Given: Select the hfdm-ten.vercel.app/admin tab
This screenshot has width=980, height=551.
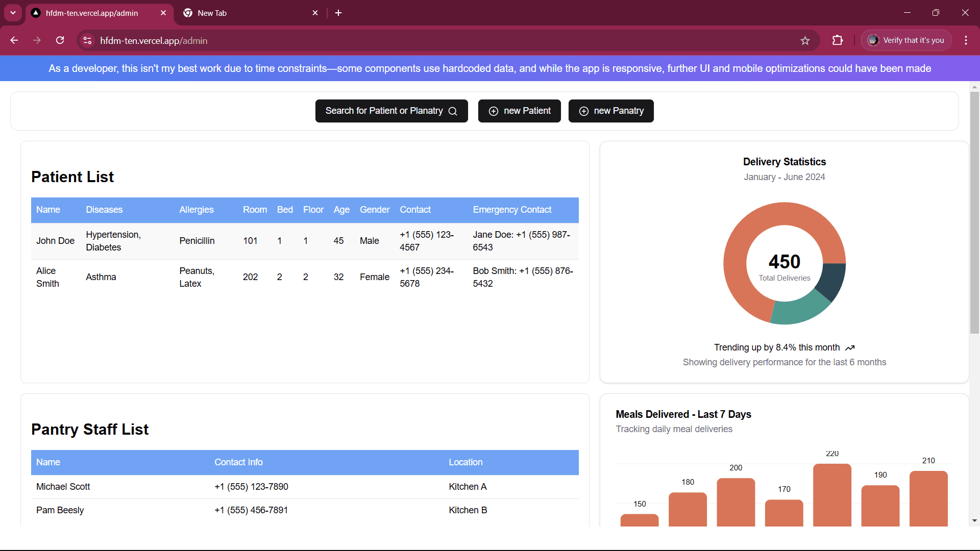Looking at the screenshot, I should click(x=92, y=13).
